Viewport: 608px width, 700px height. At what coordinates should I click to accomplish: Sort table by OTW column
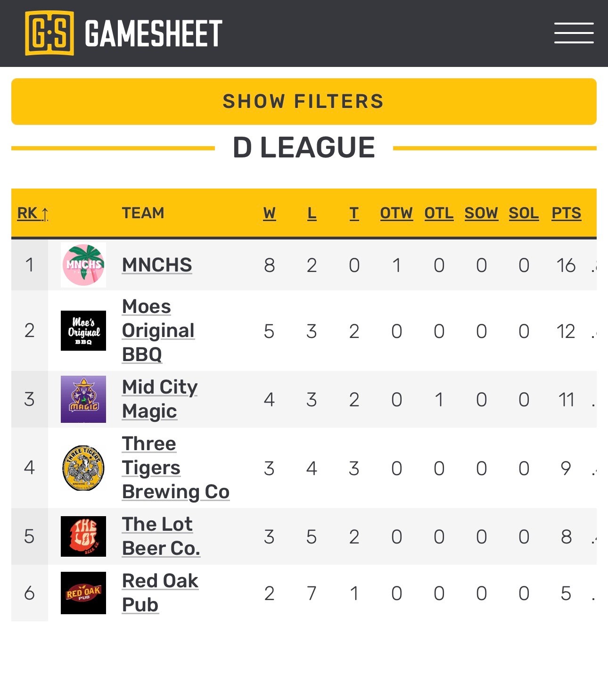(396, 213)
